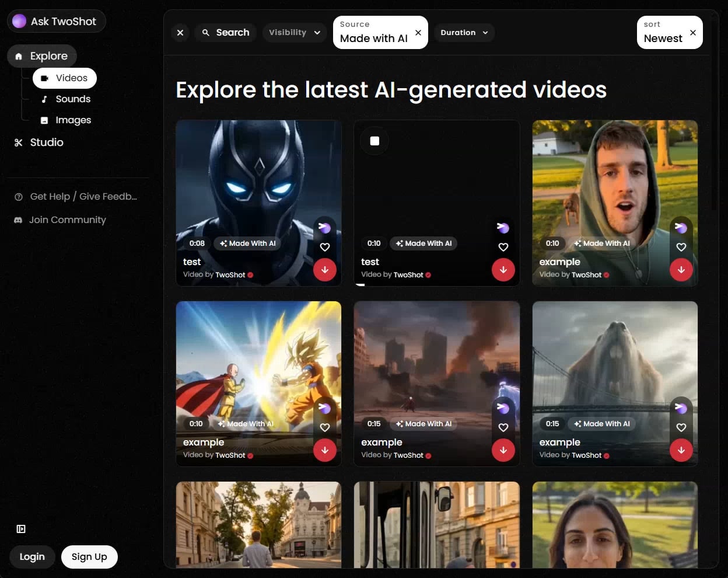Screen dimensions: 728x578
Task: Open the Studio section
Action: 38,142
